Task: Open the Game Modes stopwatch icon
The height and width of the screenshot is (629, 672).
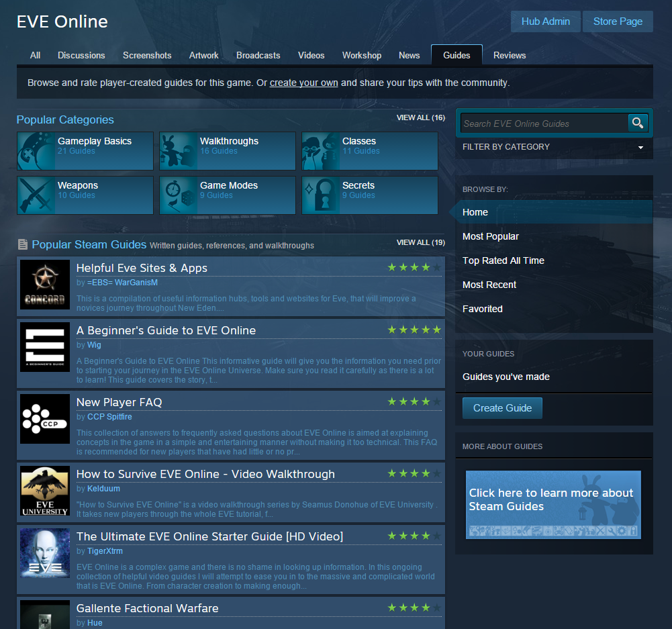Action: click(179, 195)
